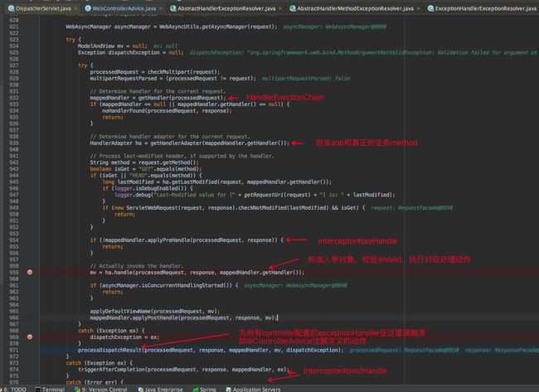Image resolution: width=539 pixels, height=392 pixels.
Task: Close the DispatcherServlet.java tab
Action: [x=75, y=8]
